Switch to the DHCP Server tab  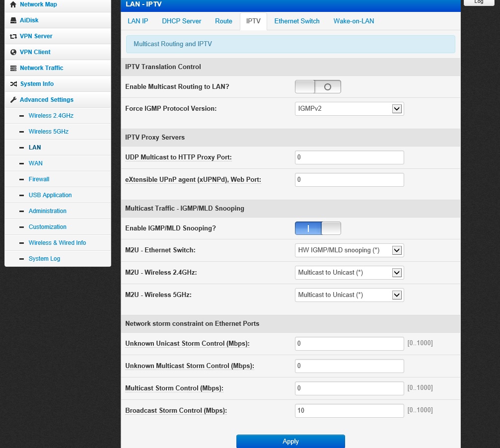[181, 21]
